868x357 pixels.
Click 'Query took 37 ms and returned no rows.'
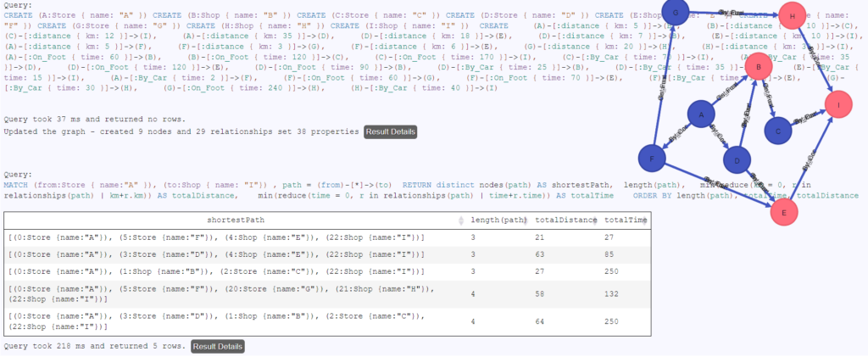coord(95,119)
